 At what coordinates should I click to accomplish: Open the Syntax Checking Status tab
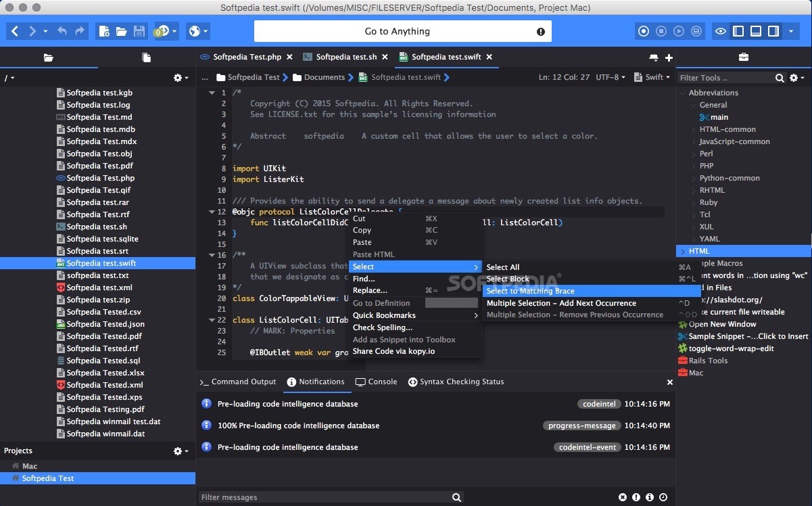pos(456,382)
